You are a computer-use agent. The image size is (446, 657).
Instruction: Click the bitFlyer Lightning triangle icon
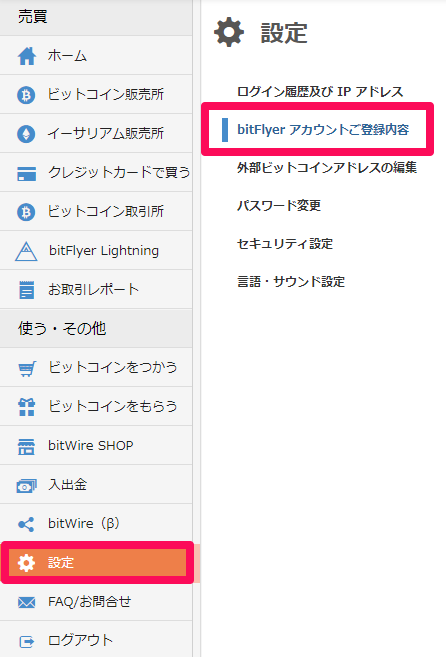point(26,251)
